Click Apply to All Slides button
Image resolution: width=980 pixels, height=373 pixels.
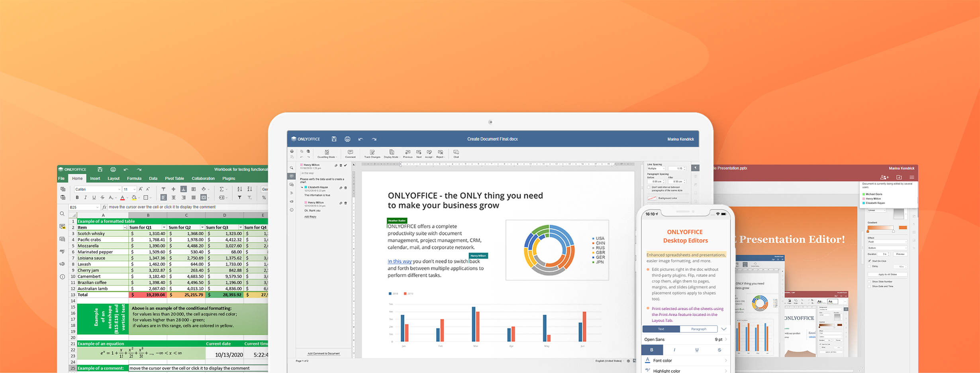pyautogui.click(x=888, y=275)
